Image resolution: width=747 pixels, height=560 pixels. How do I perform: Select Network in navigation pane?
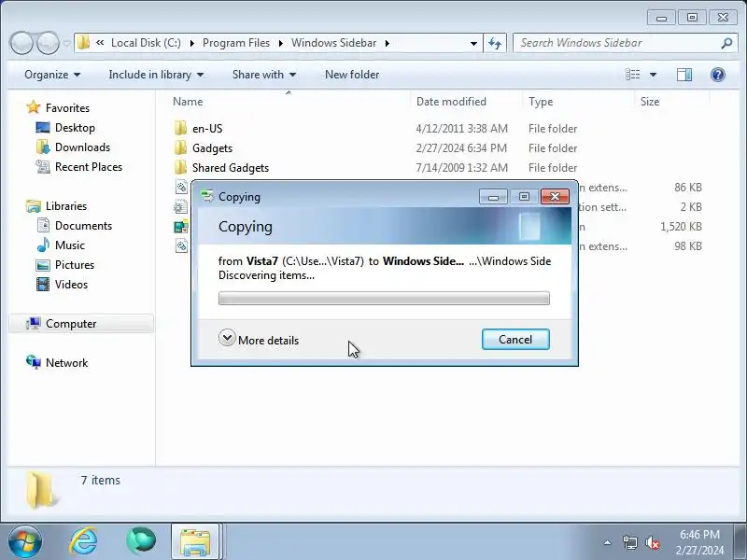pyautogui.click(x=66, y=363)
